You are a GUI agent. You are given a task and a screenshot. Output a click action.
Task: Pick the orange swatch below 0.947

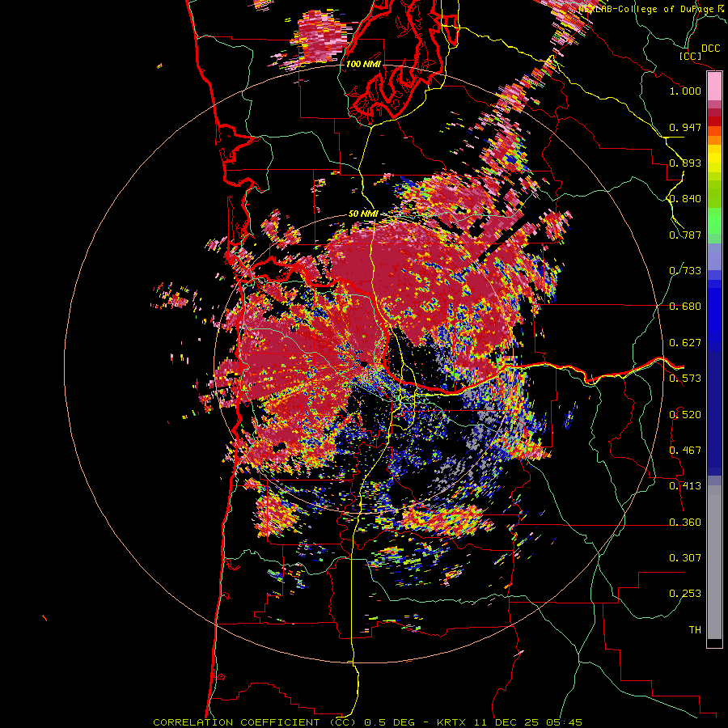(714, 140)
